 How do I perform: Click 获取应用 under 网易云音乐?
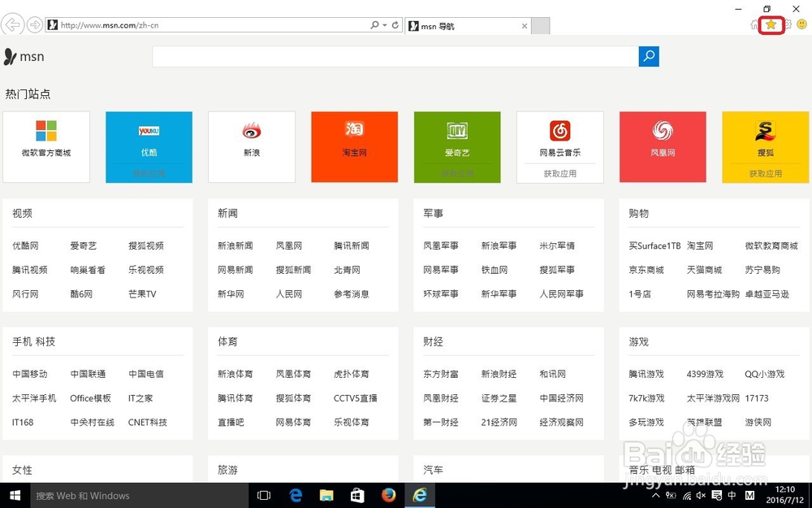(x=559, y=174)
